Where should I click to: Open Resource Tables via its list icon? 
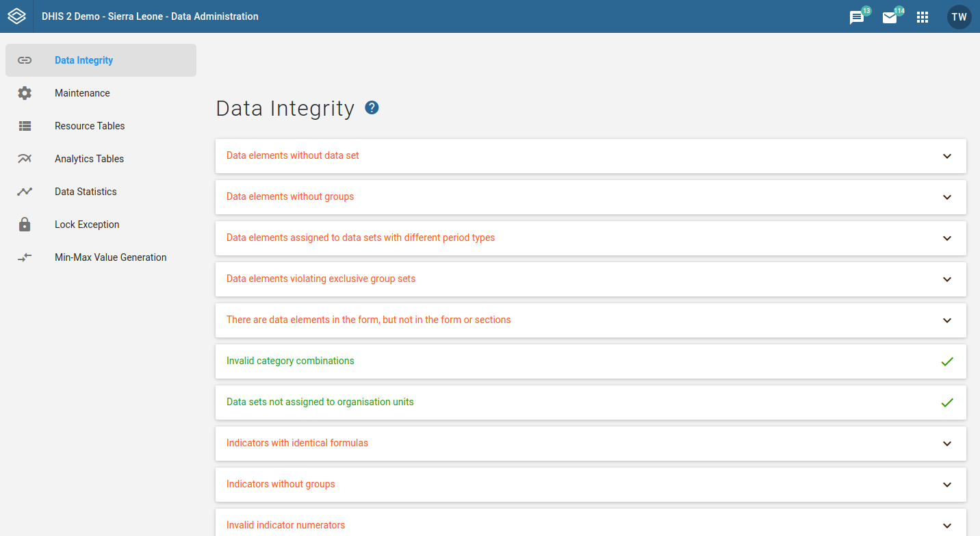(x=25, y=126)
